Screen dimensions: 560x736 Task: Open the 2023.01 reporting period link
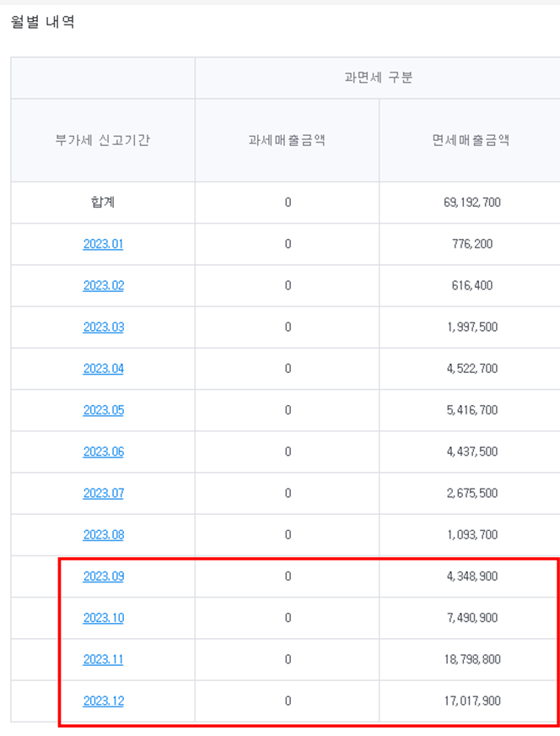pyautogui.click(x=103, y=244)
